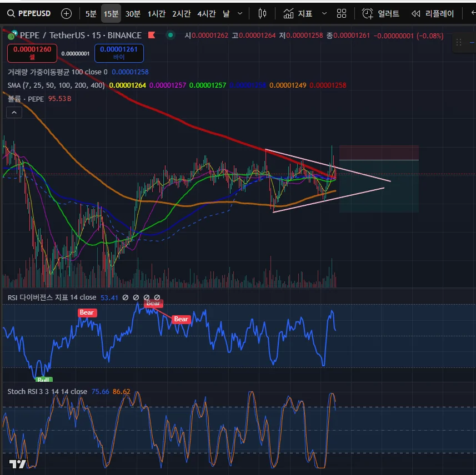Click the yellow SMA value 0.00001264
Screen dimensions: 476x475
tap(128, 85)
